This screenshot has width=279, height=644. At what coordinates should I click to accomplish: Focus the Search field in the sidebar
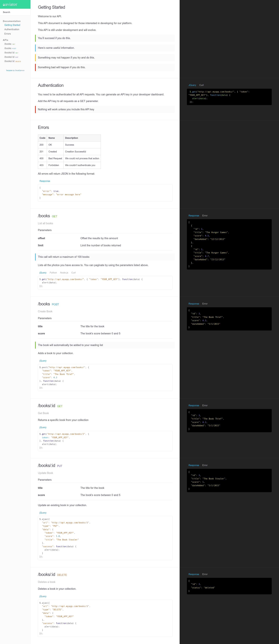(15, 12)
